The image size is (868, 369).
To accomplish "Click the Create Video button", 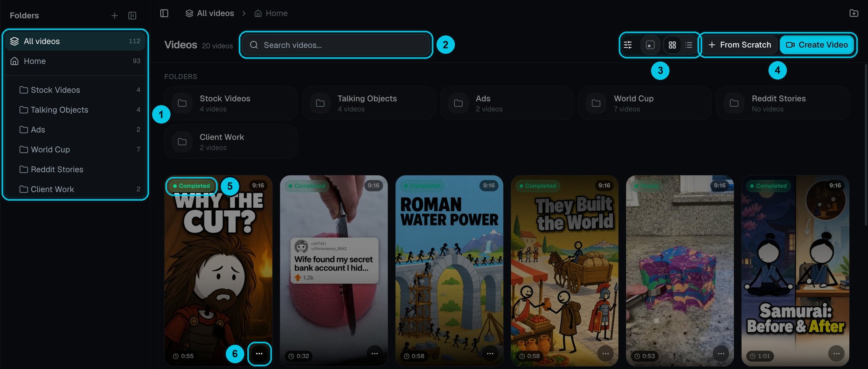I will [817, 45].
